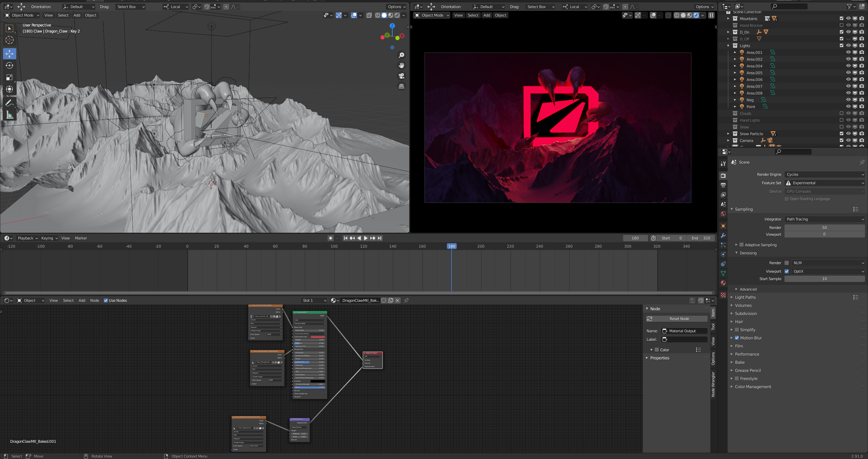Screen dimensions: 868x459
Task: Jump to timeline start button
Action: (346, 238)
